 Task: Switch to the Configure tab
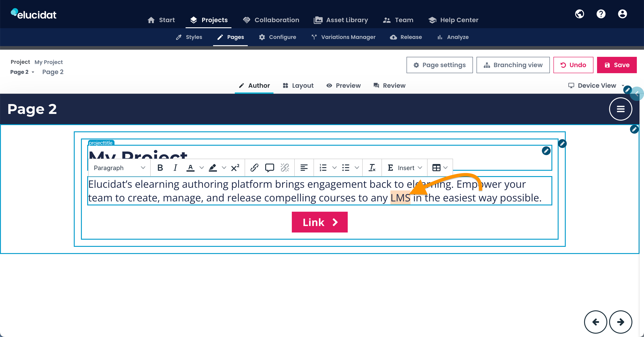pyautogui.click(x=278, y=37)
